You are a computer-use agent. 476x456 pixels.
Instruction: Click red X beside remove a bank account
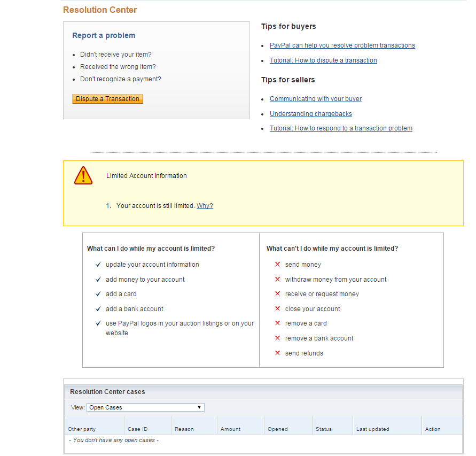tap(277, 338)
